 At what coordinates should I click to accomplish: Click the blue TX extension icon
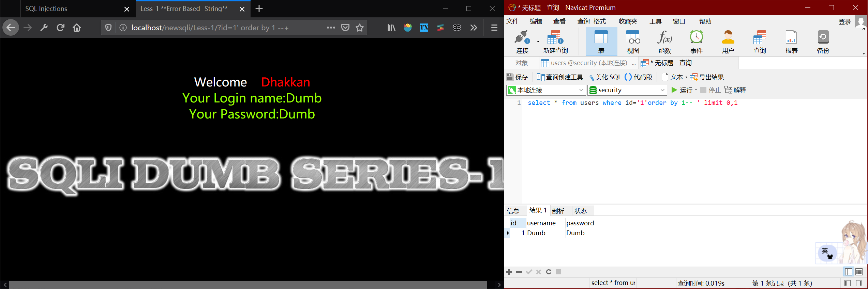click(424, 28)
